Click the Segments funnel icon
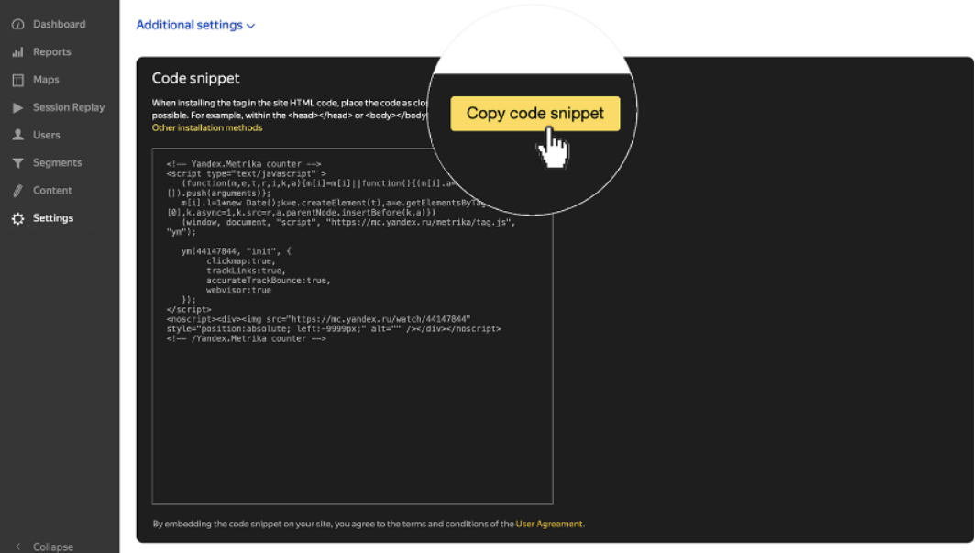Image resolution: width=980 pixels, height=553 pixels. click(18, 162)
